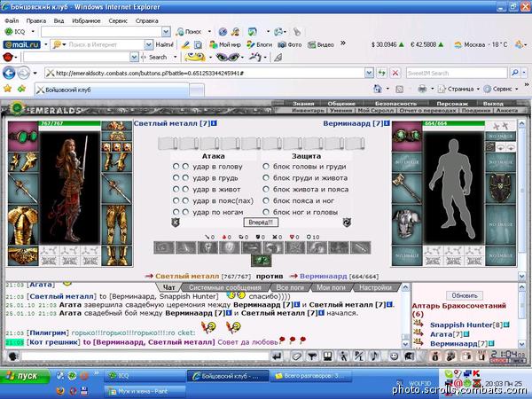Switch to Системные сообщения chat tab
Viewport: 532px width, 399px height.
(225, 287)
